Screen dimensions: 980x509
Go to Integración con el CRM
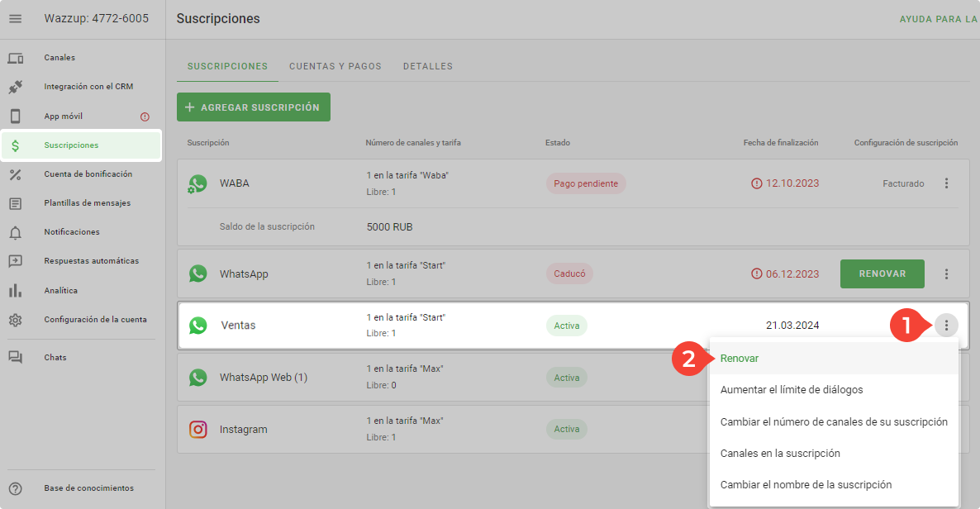(x=88, y=87)
